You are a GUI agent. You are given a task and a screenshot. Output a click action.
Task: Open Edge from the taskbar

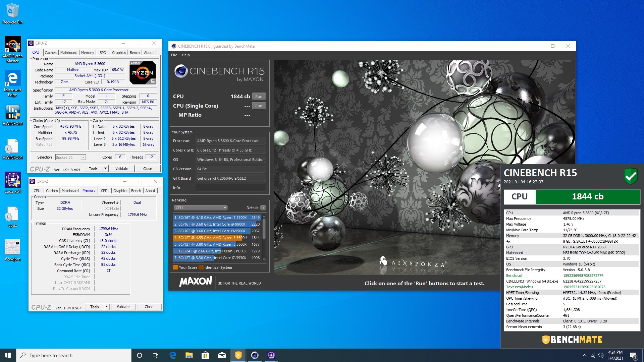173,355
